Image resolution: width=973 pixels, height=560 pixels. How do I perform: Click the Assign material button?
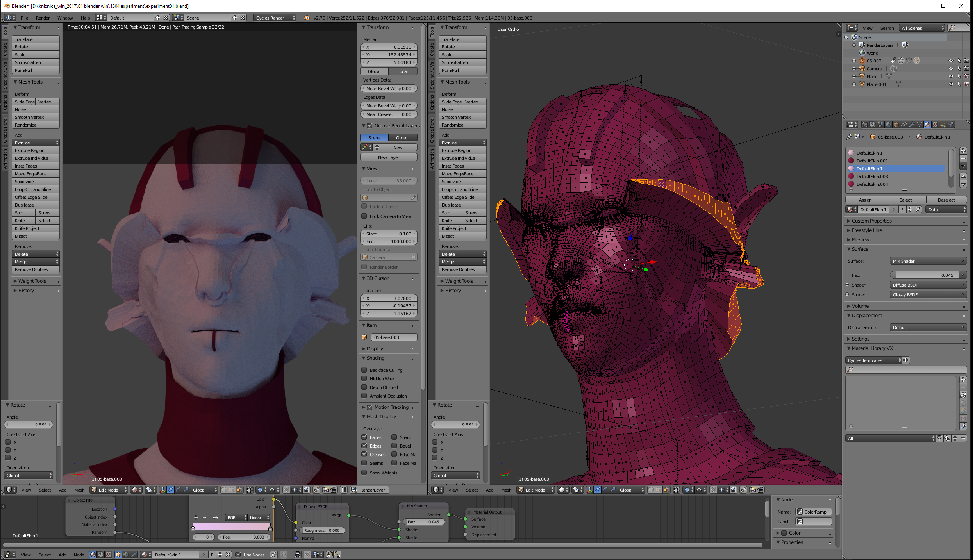(865, 200)
